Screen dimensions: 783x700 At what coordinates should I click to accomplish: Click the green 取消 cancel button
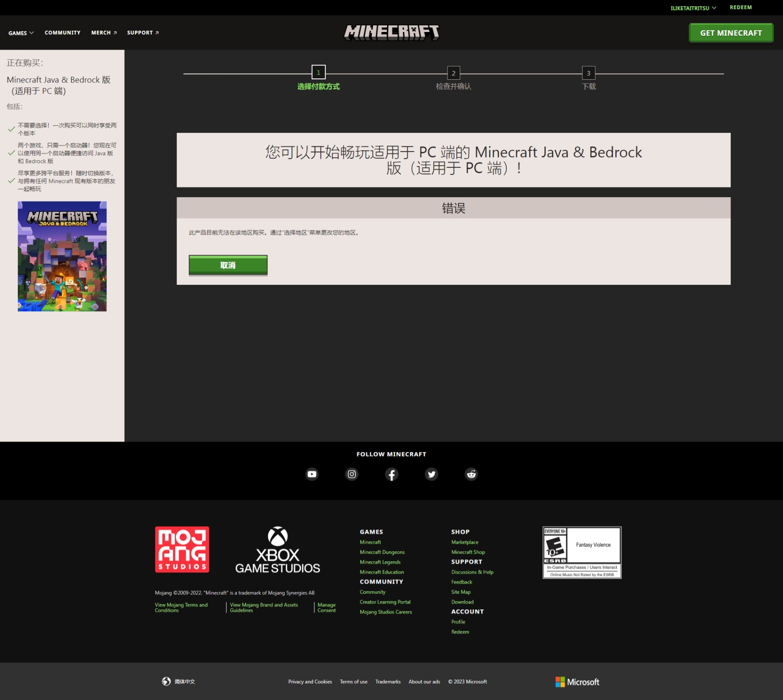(x=228, y=265)
